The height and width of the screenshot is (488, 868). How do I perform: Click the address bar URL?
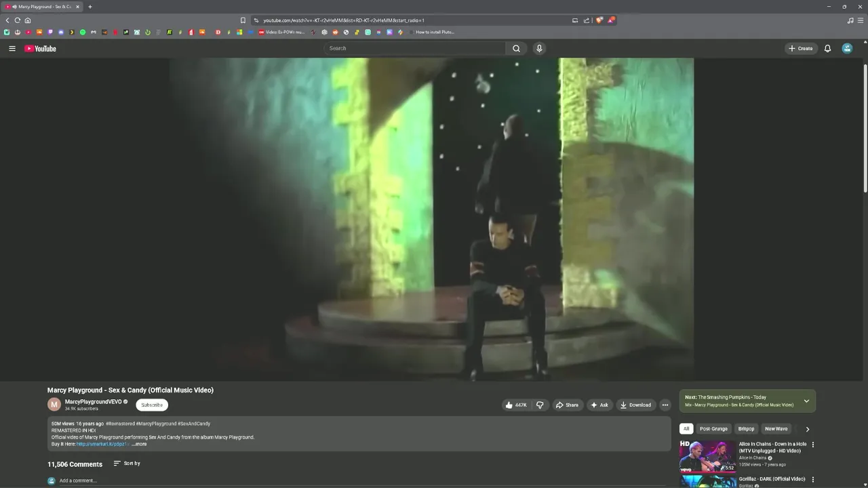tap(344, 20)
